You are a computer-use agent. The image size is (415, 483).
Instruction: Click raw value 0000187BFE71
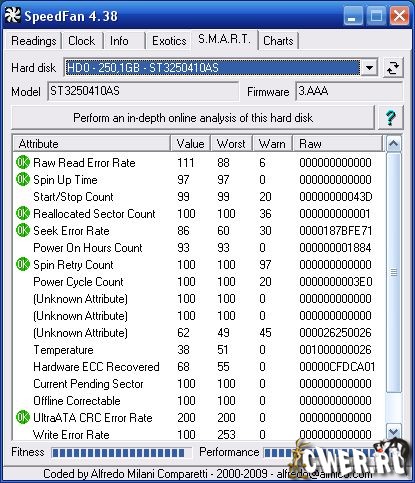pyautogui.click(x=336, y=230)
